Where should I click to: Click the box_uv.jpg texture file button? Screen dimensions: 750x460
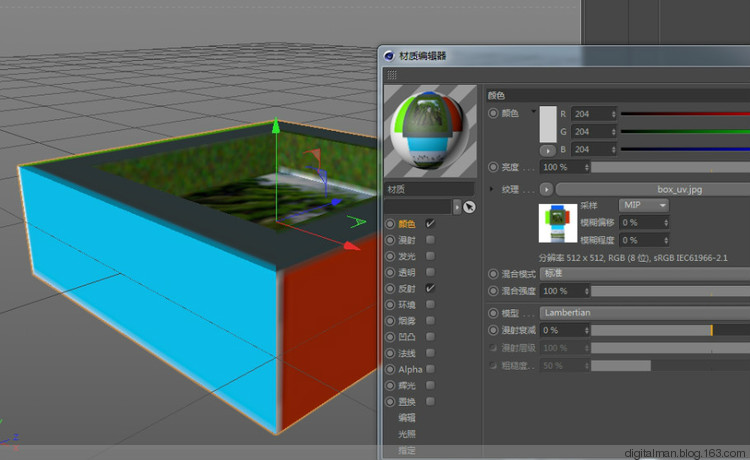coord(650,188)
